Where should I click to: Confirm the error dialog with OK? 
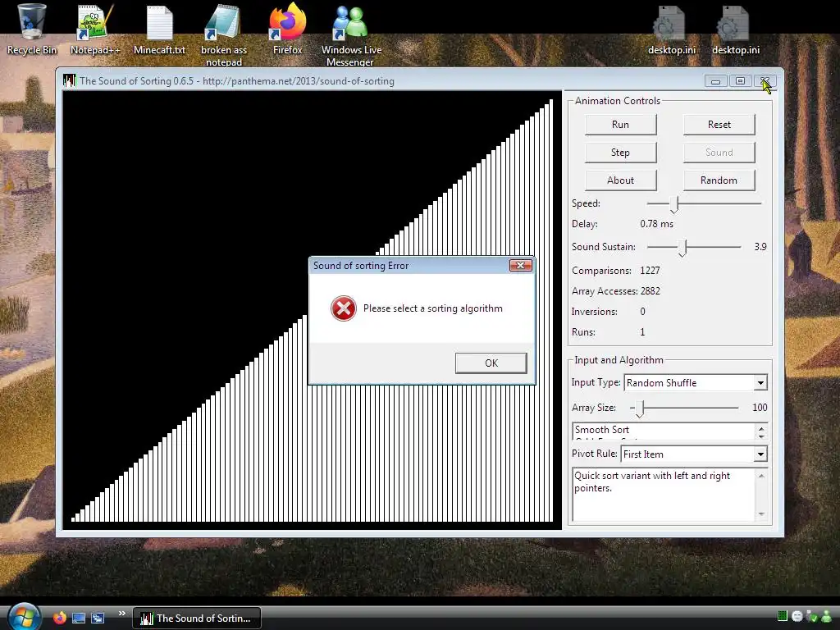(491, 363)
